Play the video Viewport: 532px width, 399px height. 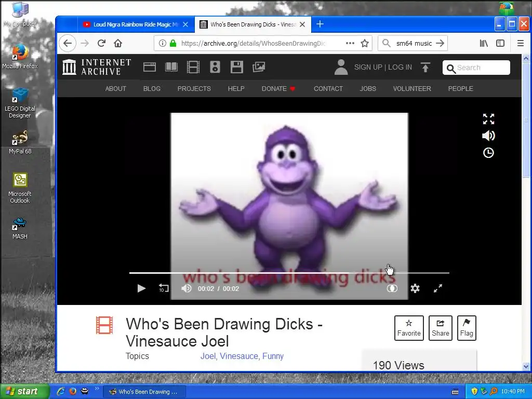141,288
